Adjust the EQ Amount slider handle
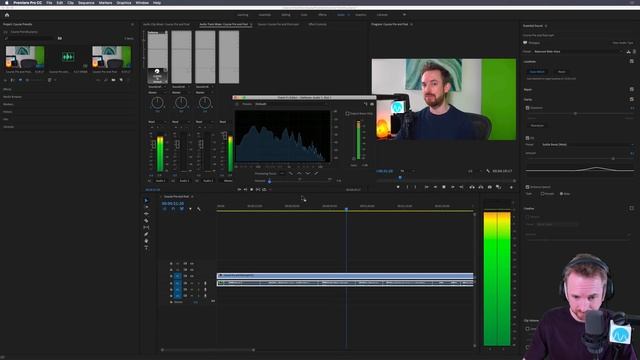This screenshot has width=640, height=360. click(x=613, y=158)
